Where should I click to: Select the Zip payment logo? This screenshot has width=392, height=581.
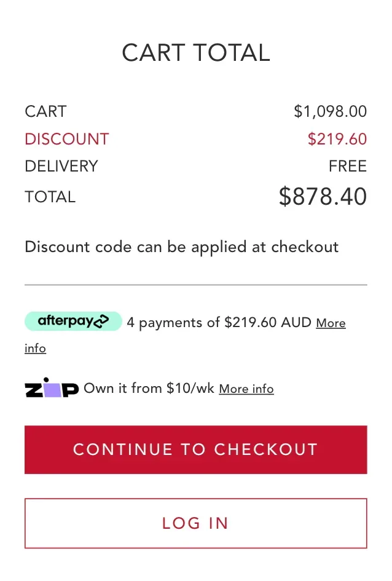click(52, 389)
